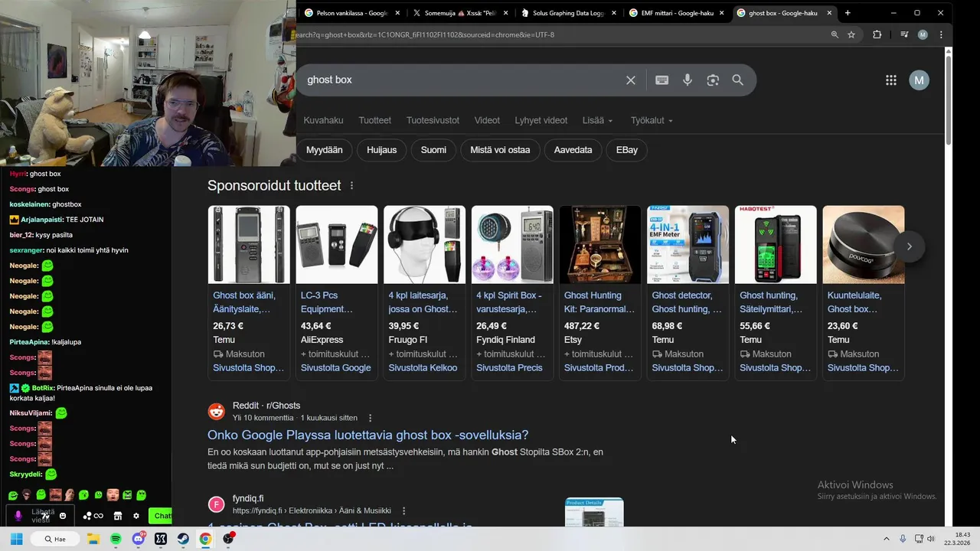Image resolution: width=980 pixels, height=551 pixels.
Task: Open the Chrome profile avatar in the toolbar
Action: 923,34
